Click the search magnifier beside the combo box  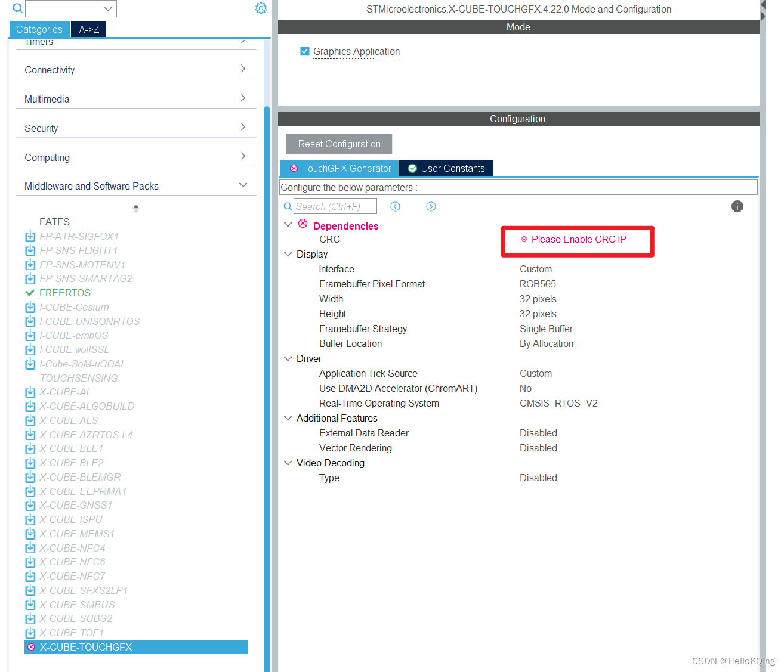(x=18, y=8)
